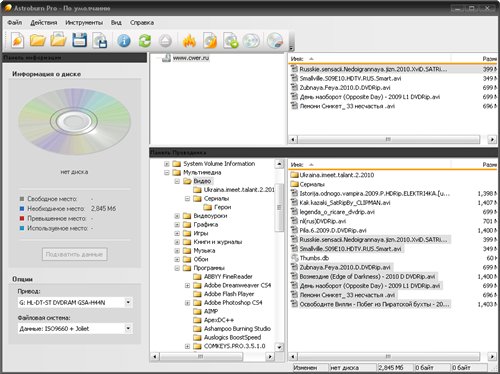500x374 pixels.
Task: Open the Привод drive dropdown
Action: pos(128,302)
